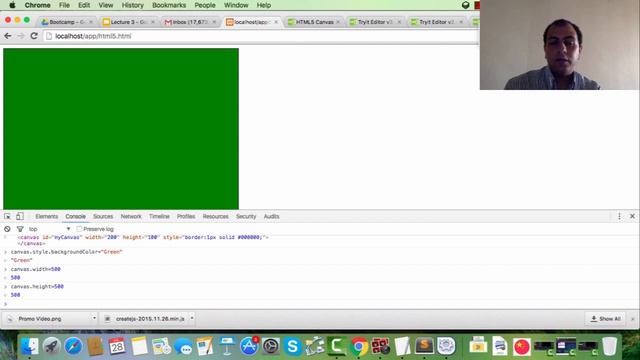This screenshot has width=640, height=360.
Task: Open the Bookmarks menu
Action: [169, 5]
